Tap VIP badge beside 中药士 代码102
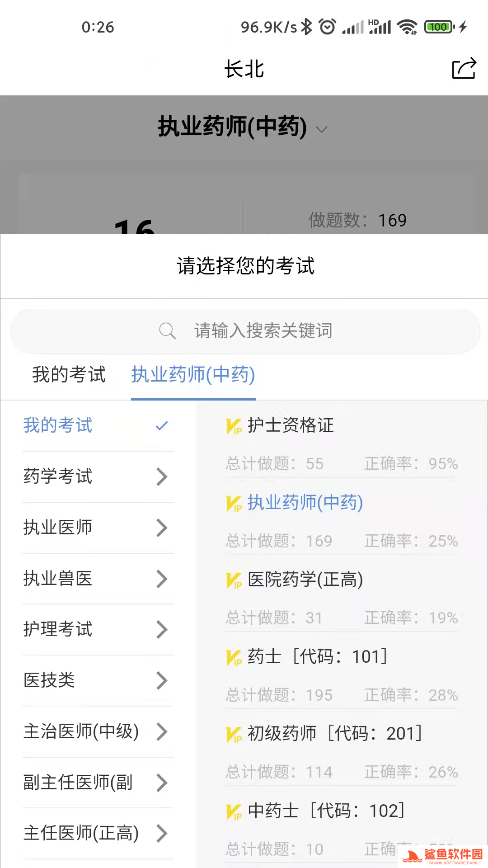The width and height of the screenshot is (488, 868). 234,811
